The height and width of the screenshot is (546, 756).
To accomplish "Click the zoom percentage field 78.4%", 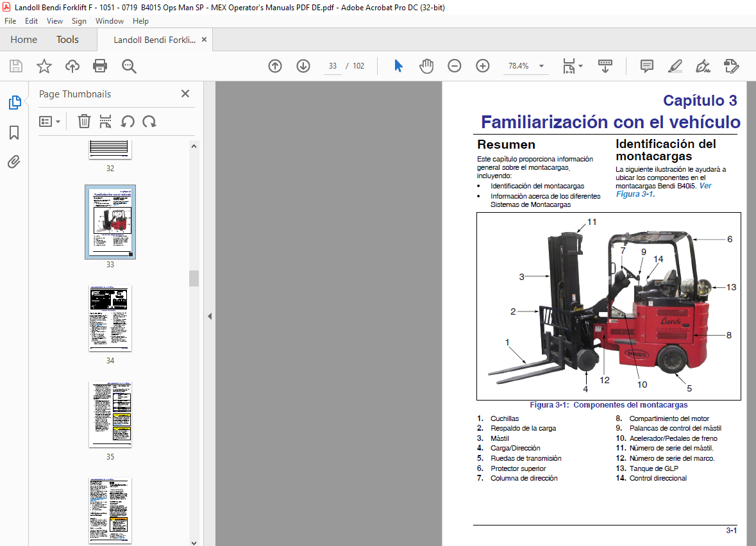I will (x=519, y=66).
